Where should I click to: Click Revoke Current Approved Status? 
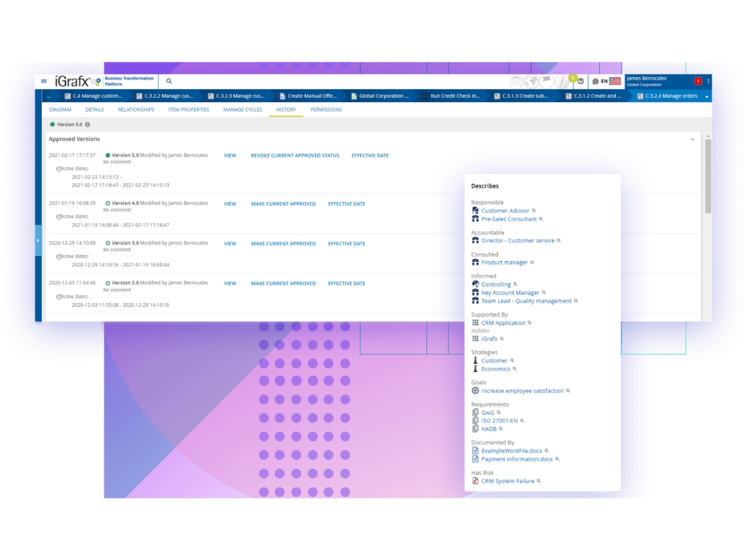[x=295, y=156]
